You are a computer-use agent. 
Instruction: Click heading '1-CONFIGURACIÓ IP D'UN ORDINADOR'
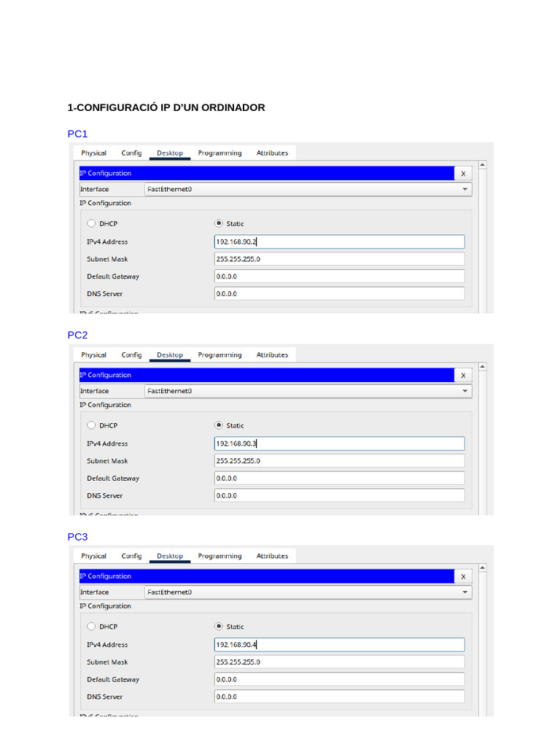(166, 108)
